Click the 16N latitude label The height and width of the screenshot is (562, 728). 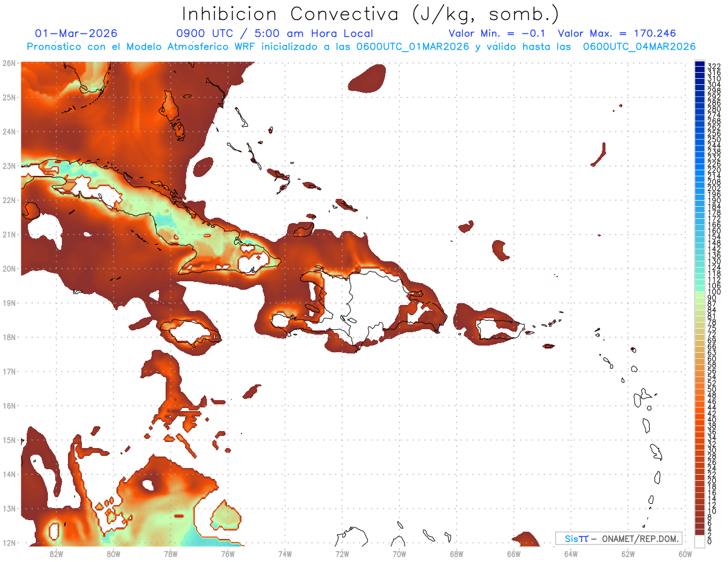[9, 406]
